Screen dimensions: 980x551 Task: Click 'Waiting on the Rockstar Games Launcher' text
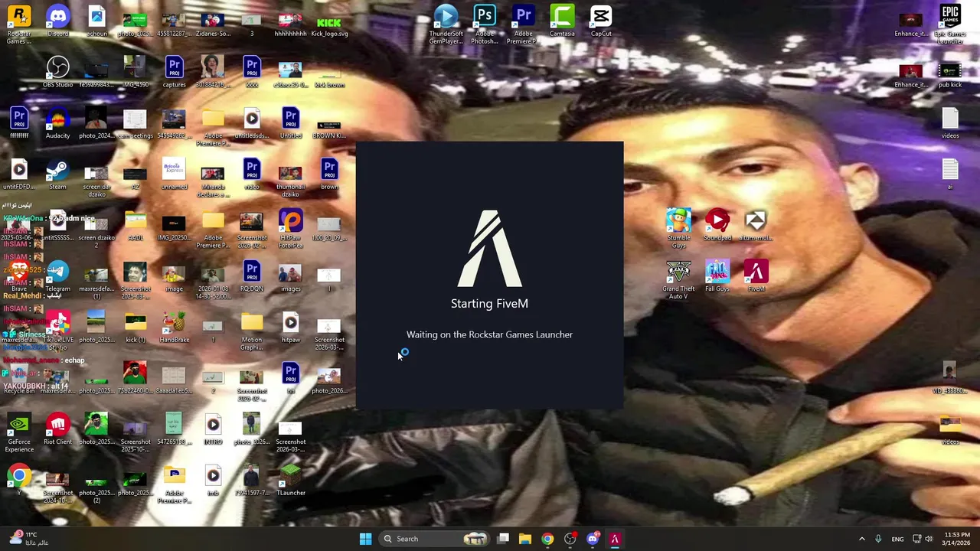489,334
